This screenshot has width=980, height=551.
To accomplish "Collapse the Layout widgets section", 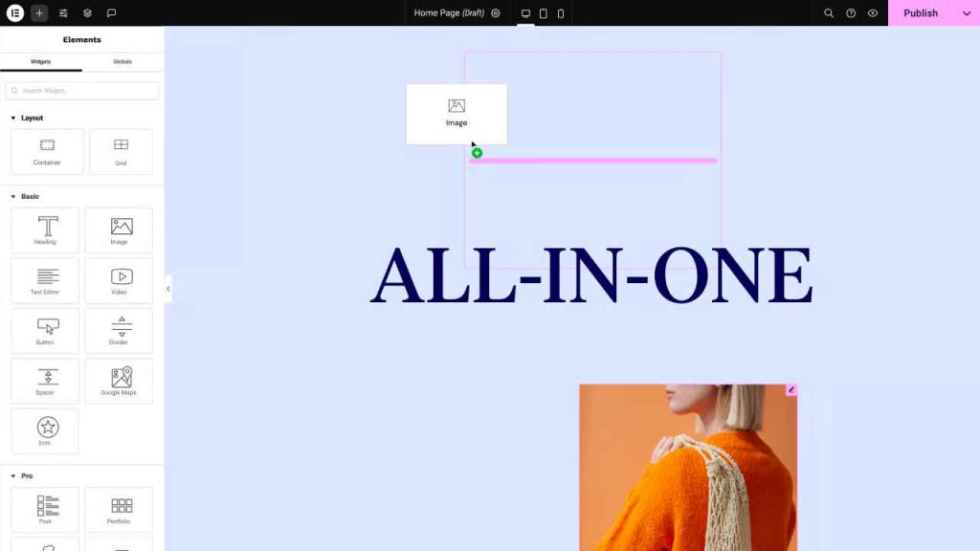I will pyautogui.click(x=13, y=118).
